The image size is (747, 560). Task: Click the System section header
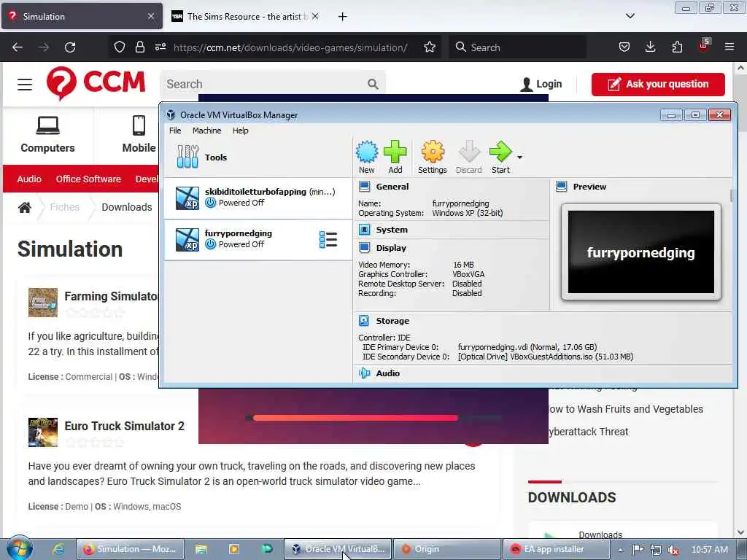point(392,230)
